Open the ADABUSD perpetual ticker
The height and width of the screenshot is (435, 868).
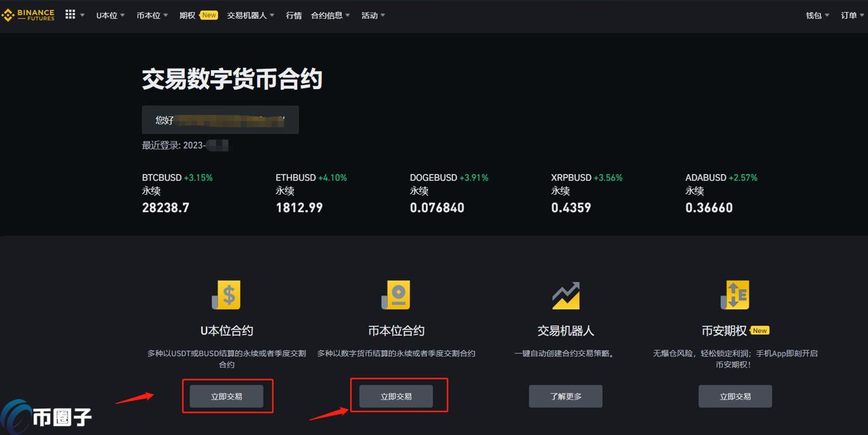click(721, 193)
